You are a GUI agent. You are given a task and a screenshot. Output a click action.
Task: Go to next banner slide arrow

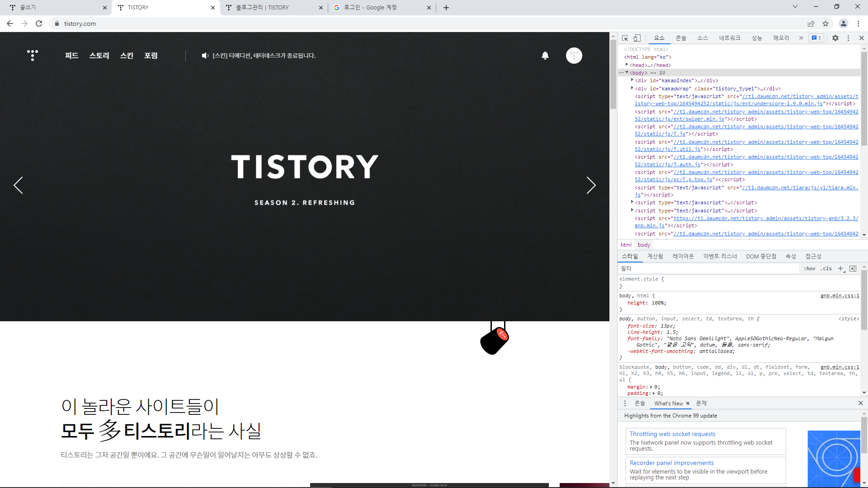(591, 185)
